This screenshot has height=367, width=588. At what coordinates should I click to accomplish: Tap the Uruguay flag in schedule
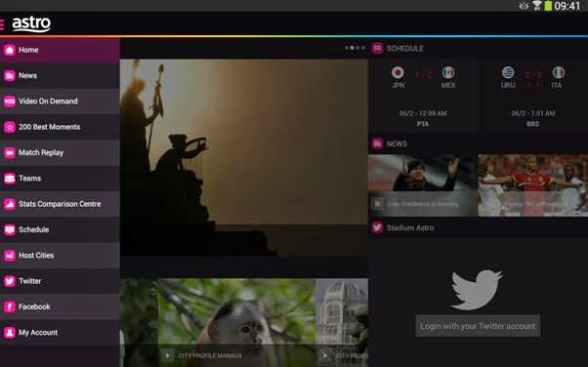point(508,72)
